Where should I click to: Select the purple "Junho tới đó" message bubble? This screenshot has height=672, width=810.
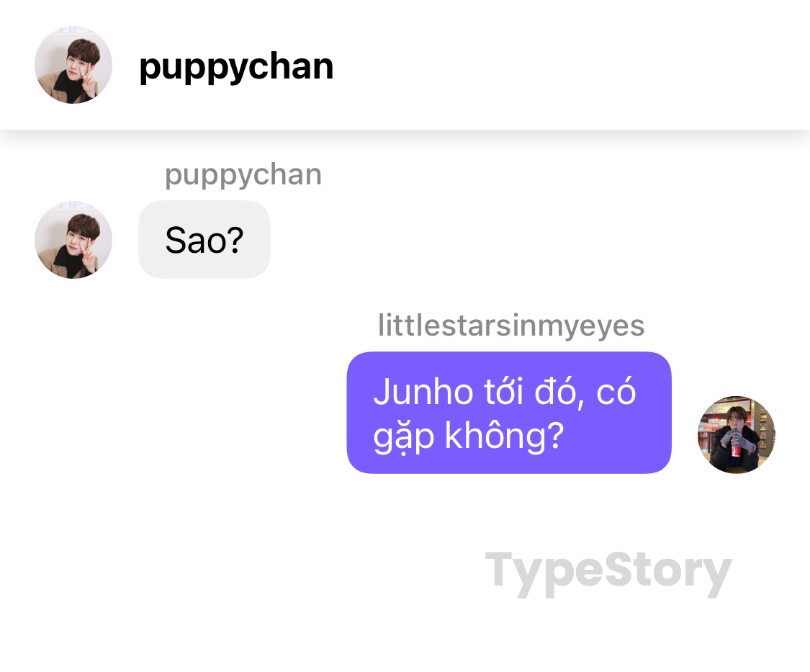point(509,413)
